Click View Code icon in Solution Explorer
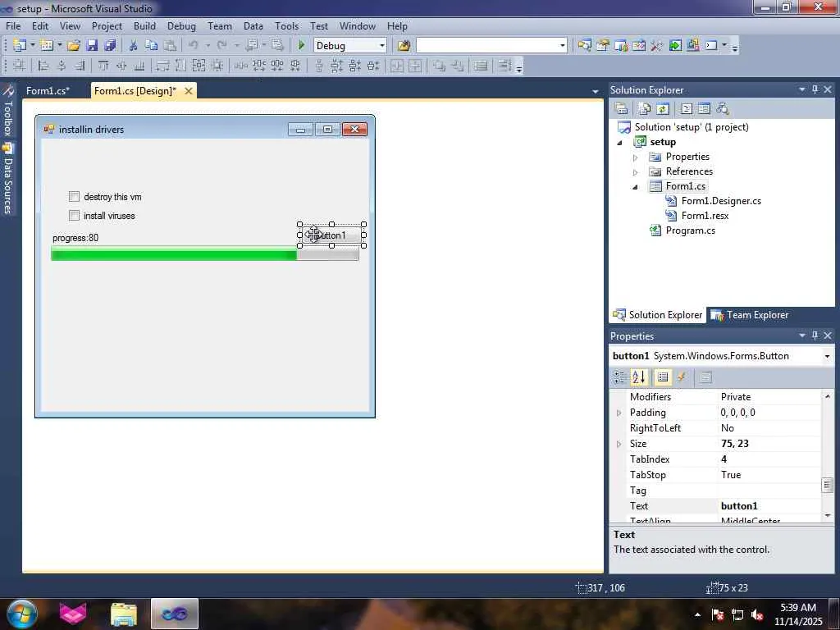 (x=687, y=109)
